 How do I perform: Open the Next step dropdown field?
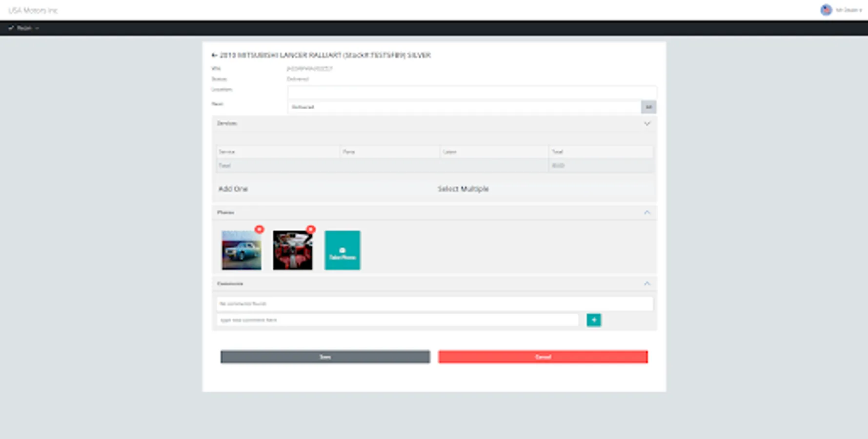[464, 107]
